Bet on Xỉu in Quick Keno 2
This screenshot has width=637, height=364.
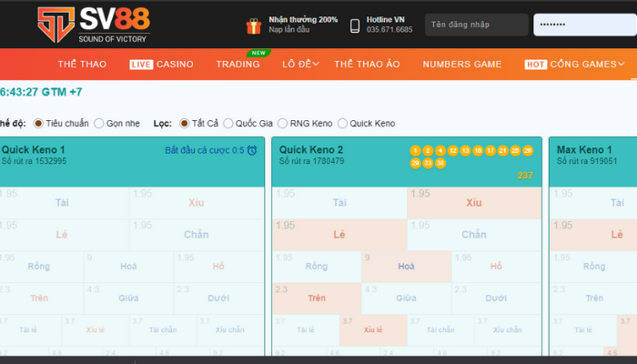[473, 202]
